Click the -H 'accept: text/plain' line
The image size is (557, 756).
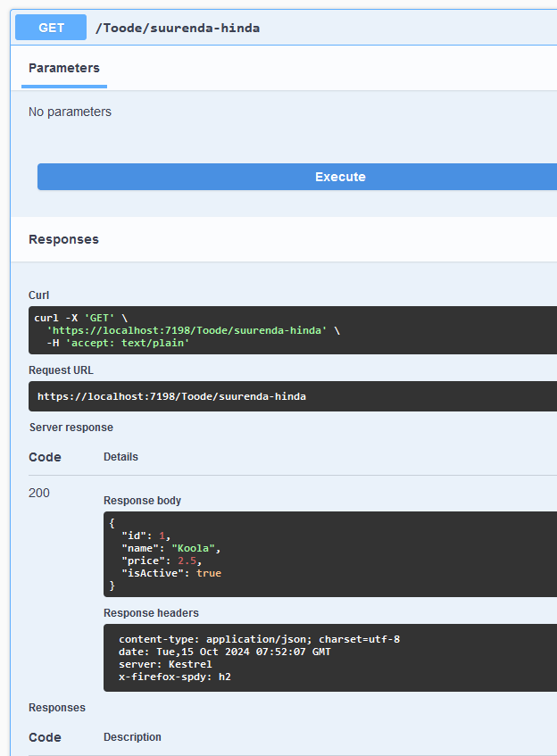(x=118, y=343)
